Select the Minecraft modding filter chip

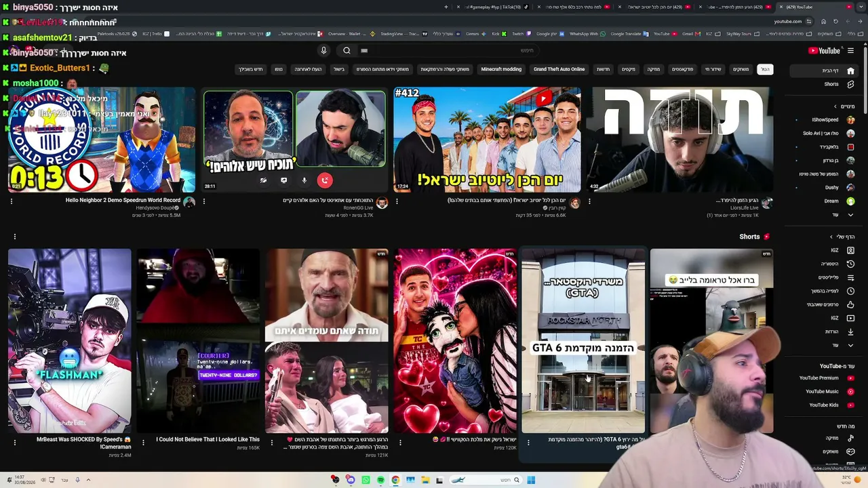click(501, 69)
